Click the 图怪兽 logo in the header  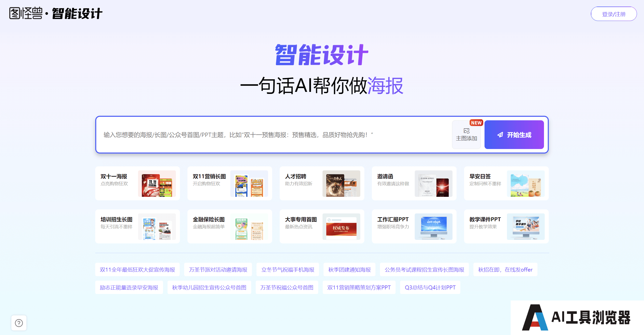point(26,13)
